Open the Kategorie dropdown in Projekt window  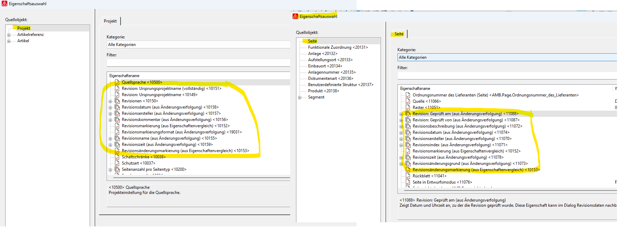tap(198, 45)
